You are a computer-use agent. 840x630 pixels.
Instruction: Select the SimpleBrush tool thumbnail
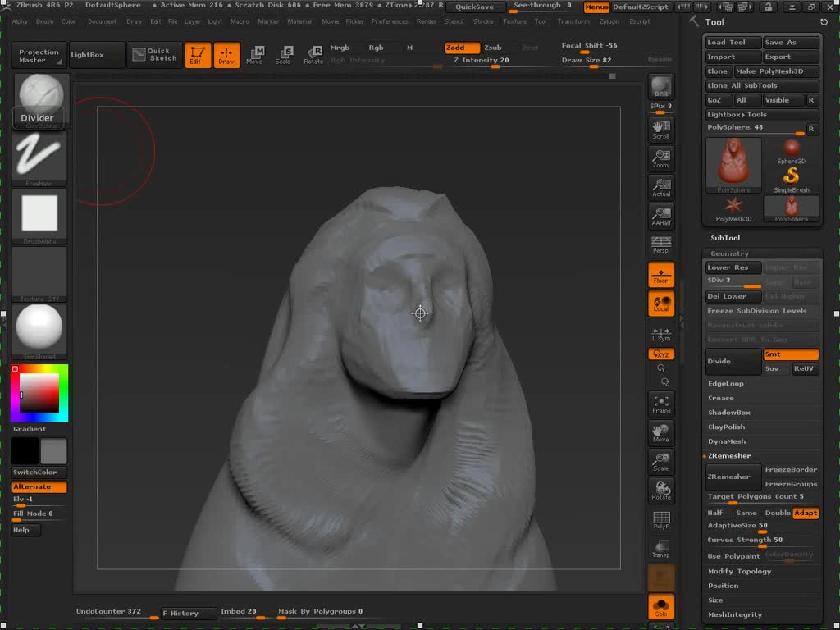click(x=792, y=180)
